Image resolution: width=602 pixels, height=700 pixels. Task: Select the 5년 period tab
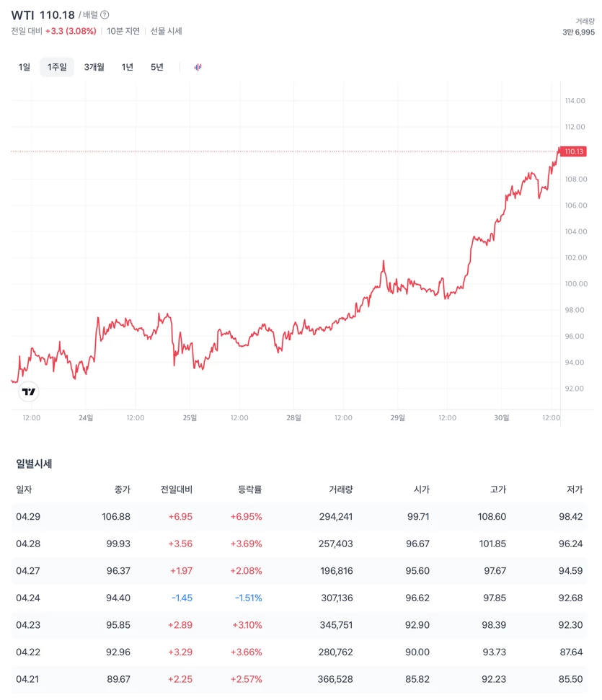[x=156, y=67]
